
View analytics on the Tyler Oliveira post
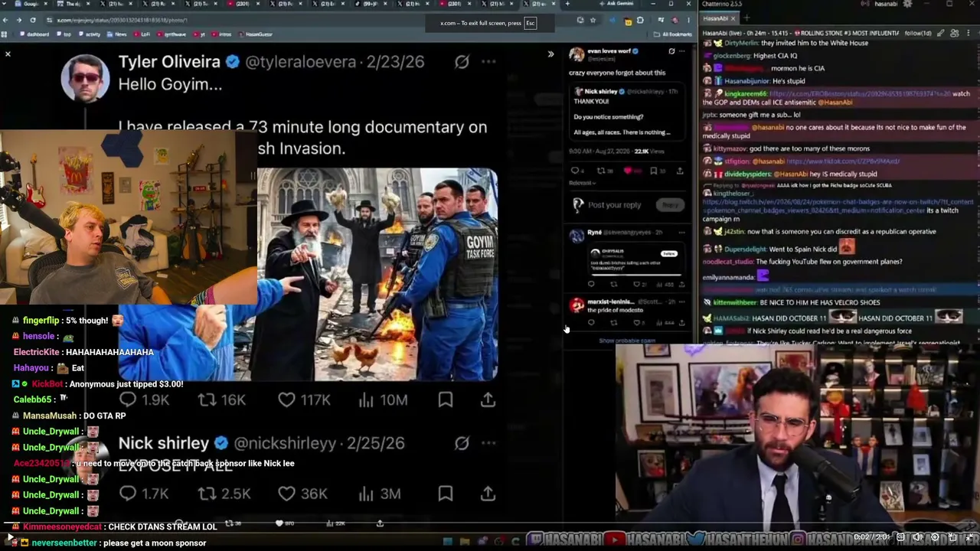tap(383, 399)
